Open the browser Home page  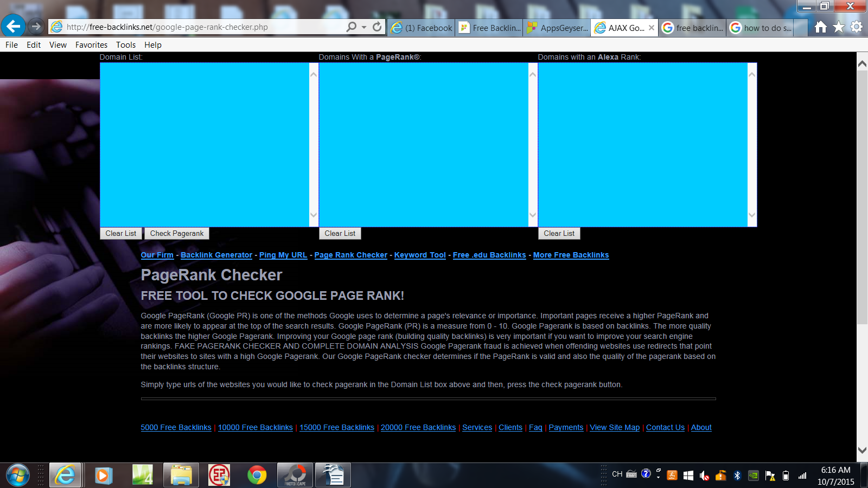pos(821,27)
